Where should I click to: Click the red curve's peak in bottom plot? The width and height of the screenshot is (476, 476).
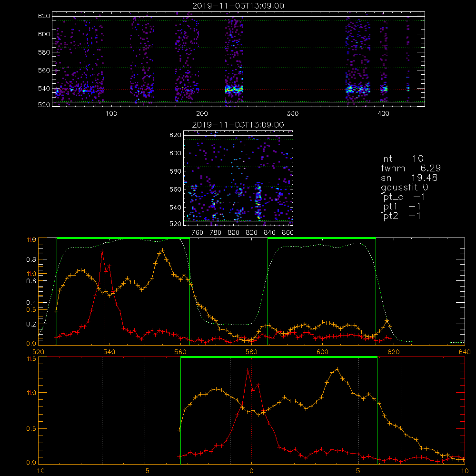pos(248,370)
